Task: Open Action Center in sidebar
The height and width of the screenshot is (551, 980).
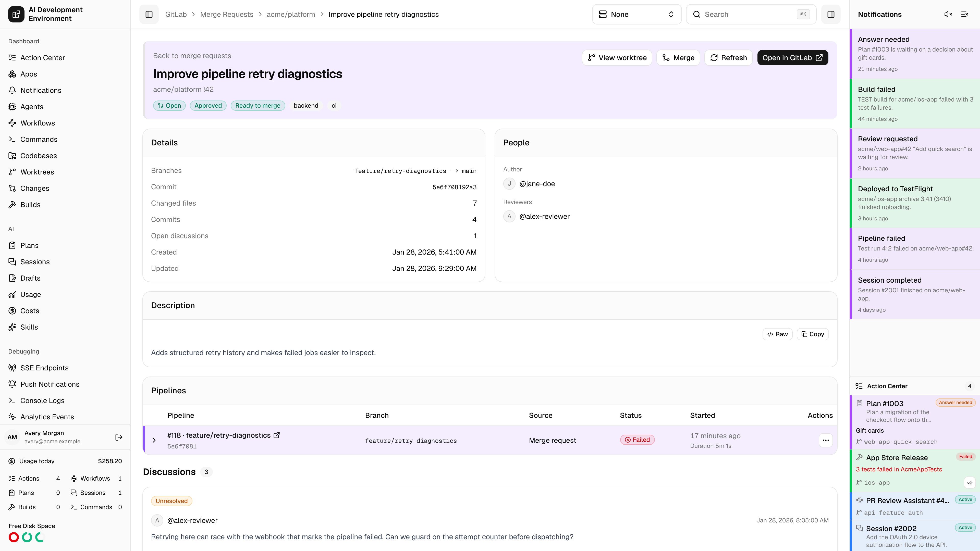Action: [65, 58]
